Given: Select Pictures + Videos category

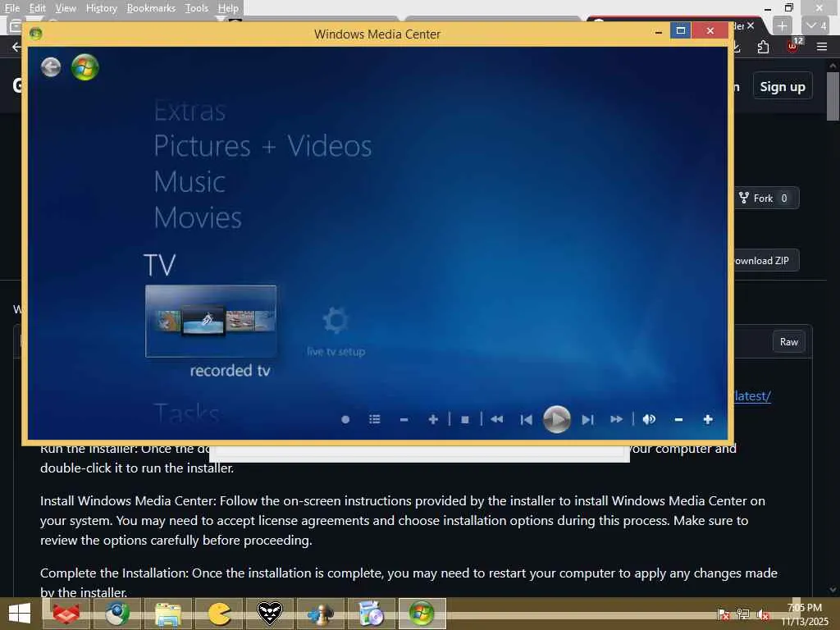Looking at the screenshot, I should 262,146.
